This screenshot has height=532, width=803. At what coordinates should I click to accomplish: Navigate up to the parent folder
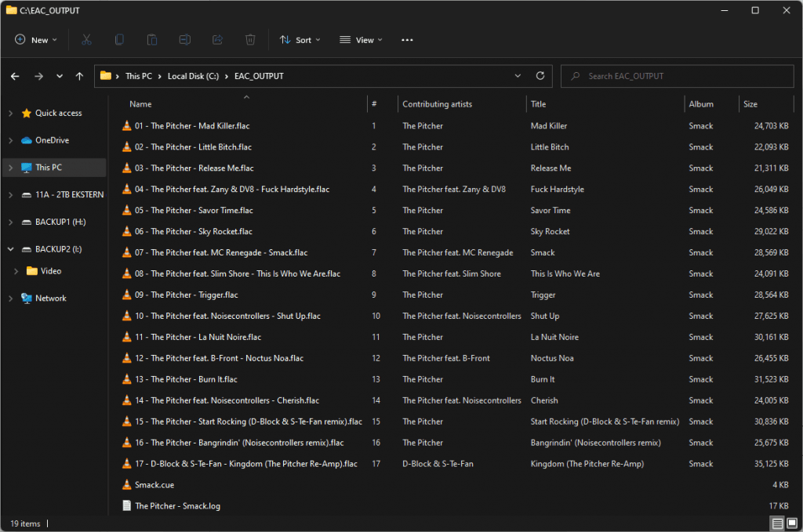pyautogui.click(x=79, y=76)
